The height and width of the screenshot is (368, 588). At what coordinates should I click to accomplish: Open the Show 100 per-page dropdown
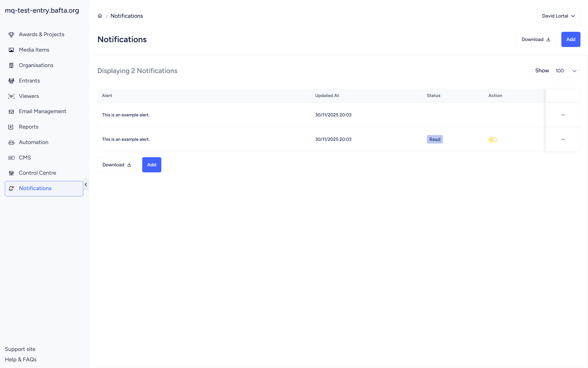(x=565, y=71)
